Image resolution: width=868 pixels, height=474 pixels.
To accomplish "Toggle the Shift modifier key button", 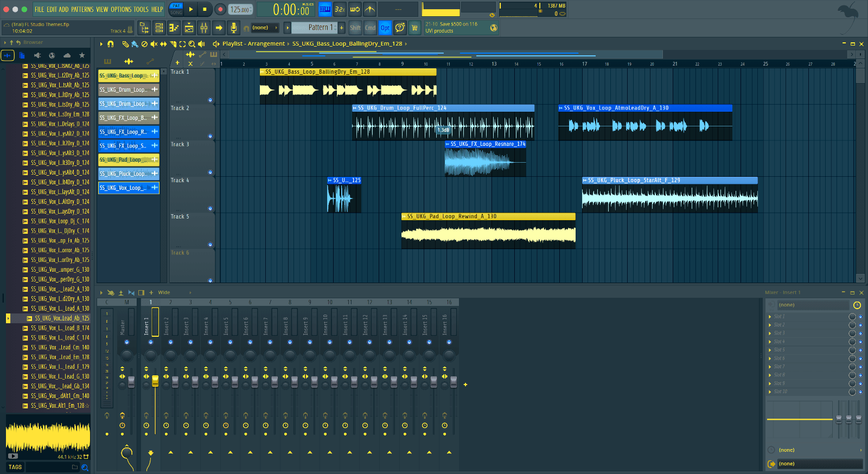I will (x=355, y=28).
